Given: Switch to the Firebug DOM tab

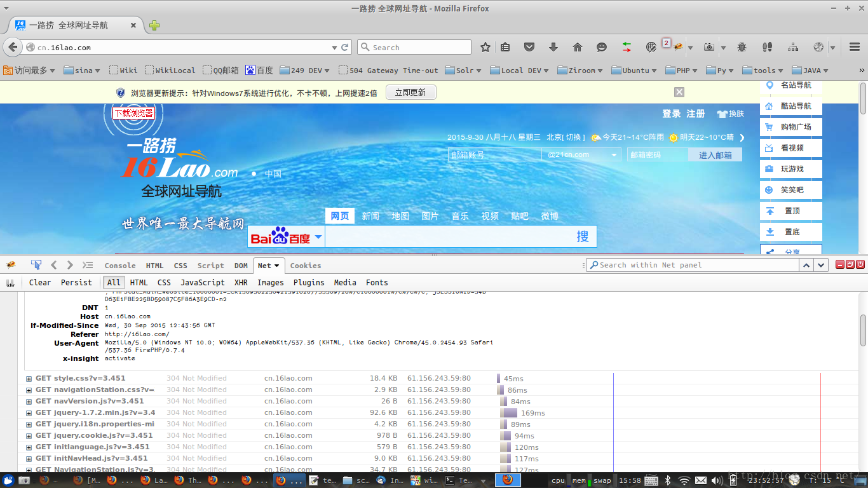Looking at the screenshot, I should click(x=241, y=266).
